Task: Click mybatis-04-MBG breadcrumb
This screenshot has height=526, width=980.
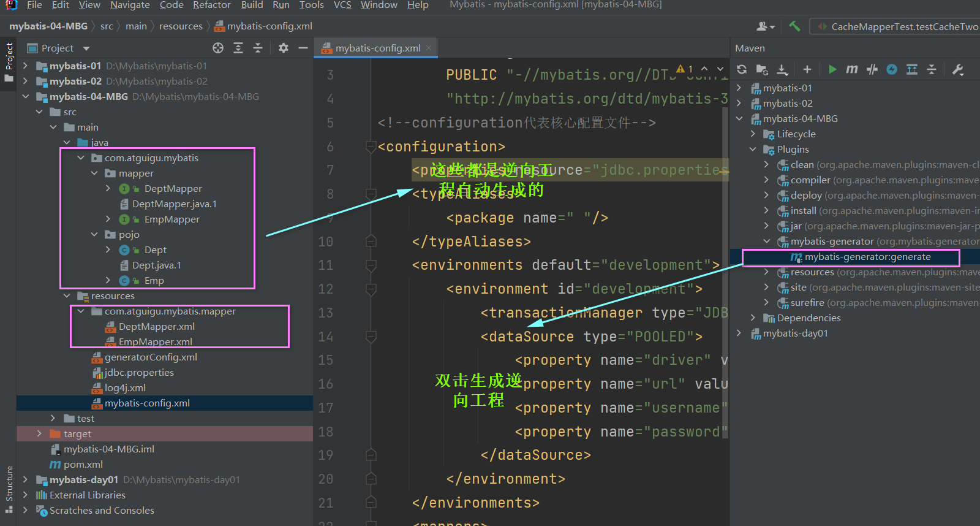Action: click(x=48, y=26)
